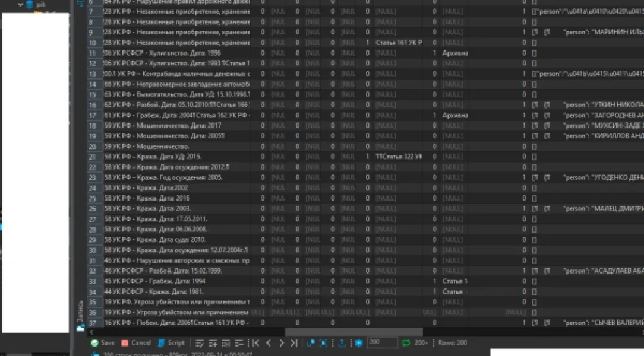The width and height of the screenshot is (644, 356).
Task: Refresh the result set with green icon
Action: [x=406, y=343]
